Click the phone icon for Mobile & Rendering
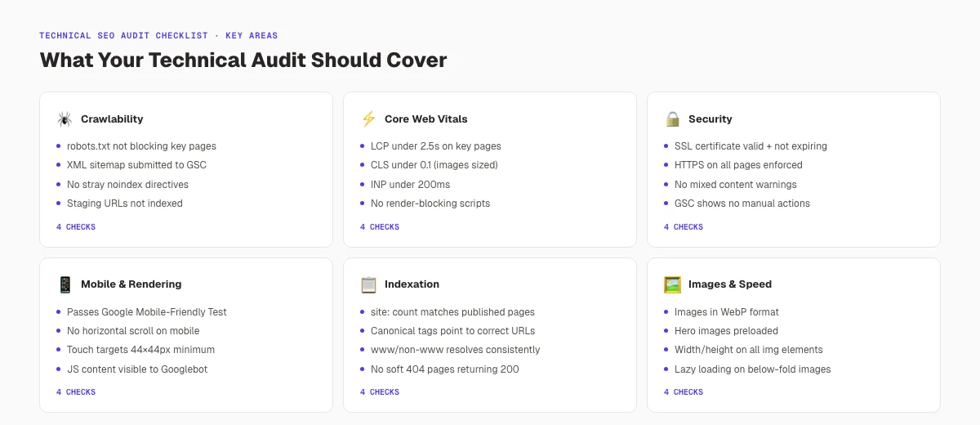980x425 pixels. (x=65, y=284)
